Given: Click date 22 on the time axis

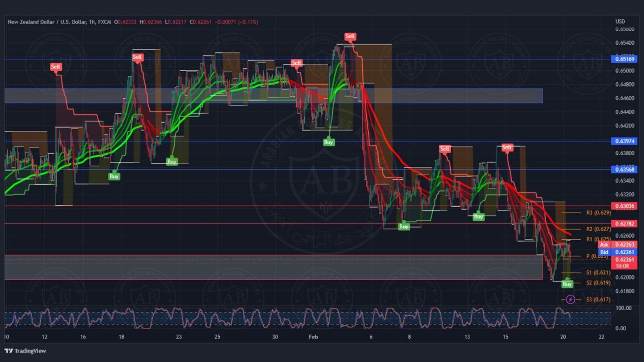Looking at the screenshot, I should point(601,337).
